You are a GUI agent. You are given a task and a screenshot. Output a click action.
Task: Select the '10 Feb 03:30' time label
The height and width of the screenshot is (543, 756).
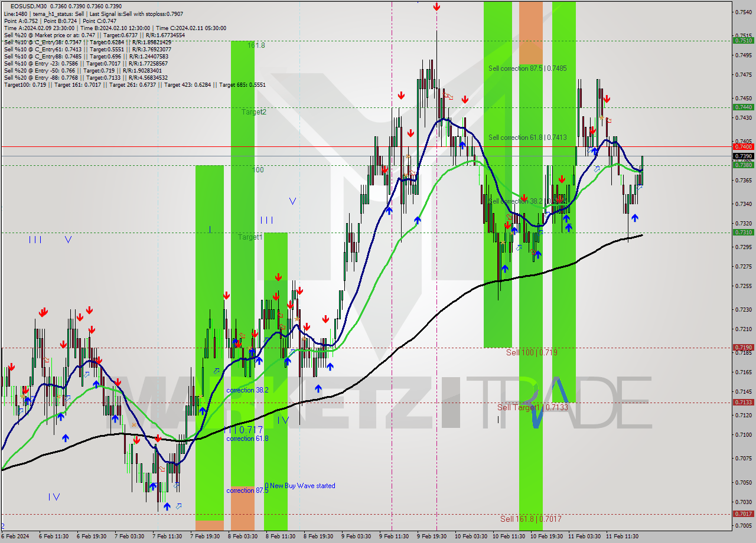pyautogui.click(x=471, y=537)
